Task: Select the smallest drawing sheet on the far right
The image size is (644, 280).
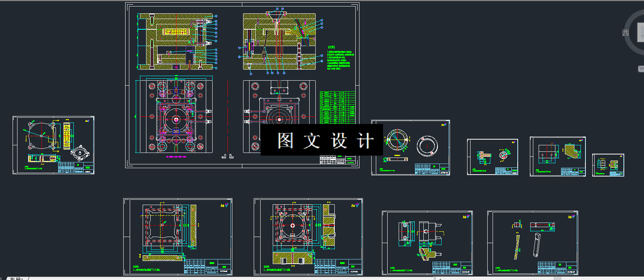Action: click(x=608, y=165)
